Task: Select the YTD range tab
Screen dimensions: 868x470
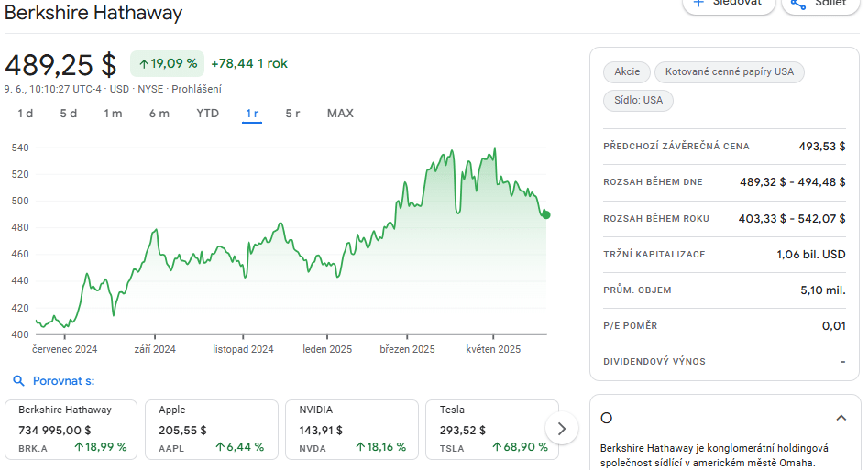Action: [x=207, y=114]
